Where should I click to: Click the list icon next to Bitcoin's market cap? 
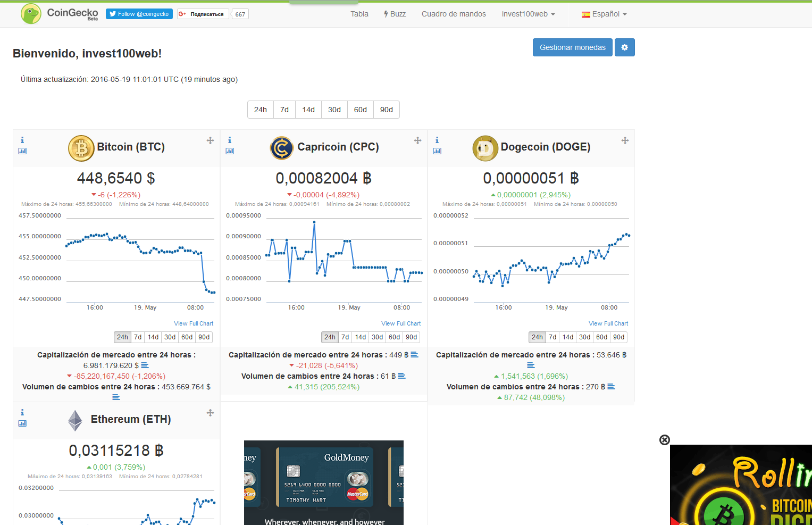[x=145, y=365]
